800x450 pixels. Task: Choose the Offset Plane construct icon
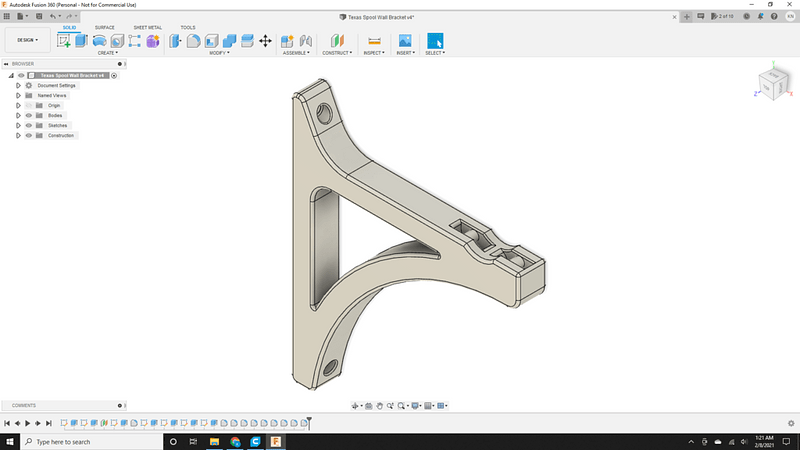click(337, 41)
